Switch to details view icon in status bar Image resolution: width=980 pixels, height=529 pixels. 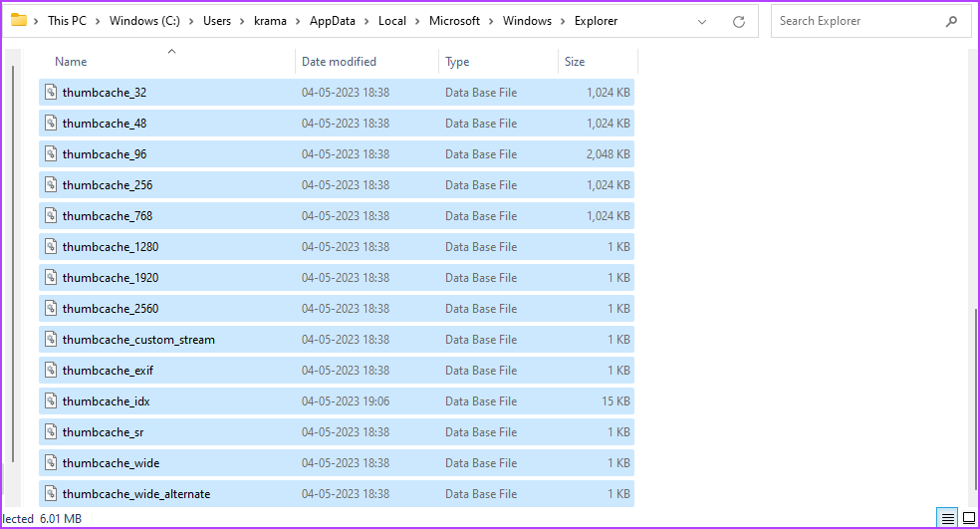click(947, 518)
